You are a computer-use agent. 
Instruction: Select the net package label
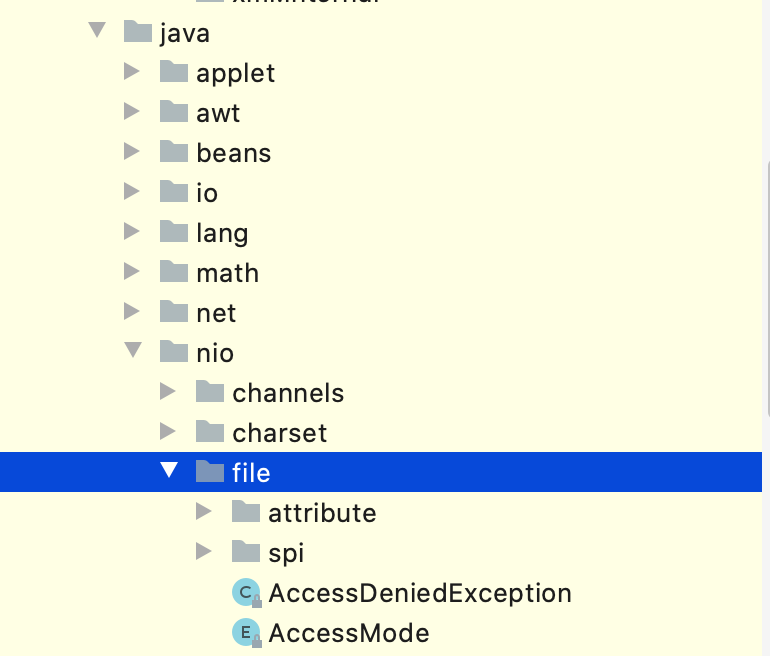coord(216,313)
